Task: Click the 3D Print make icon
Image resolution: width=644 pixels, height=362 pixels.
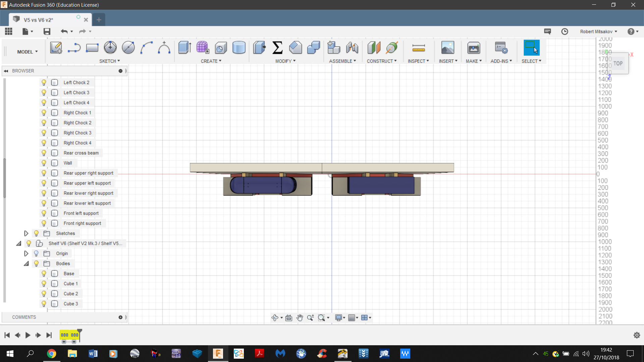Action: click(x=474, y=48)
